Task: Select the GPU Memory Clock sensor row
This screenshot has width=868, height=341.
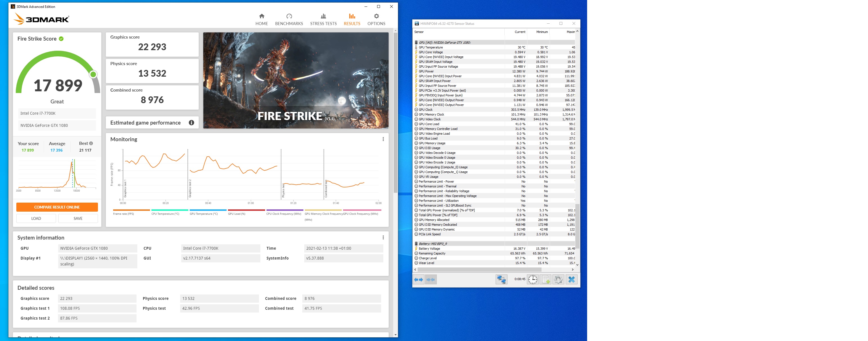Action: tap(494, 115)
